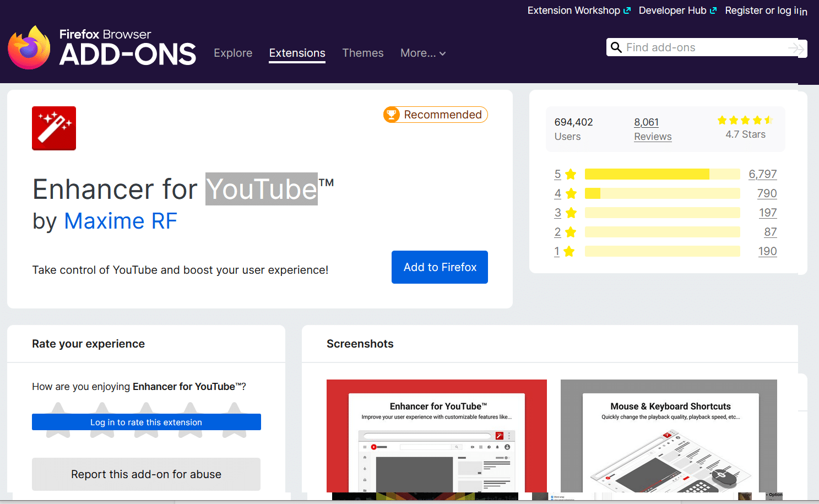Click the arrow icon inside the search bar

tap(796, 48)
